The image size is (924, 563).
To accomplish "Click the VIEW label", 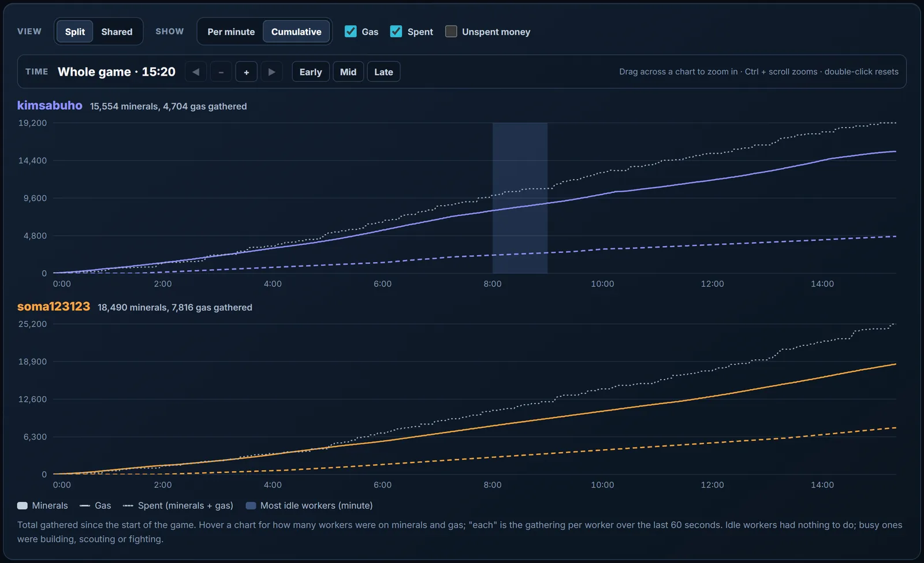I will pyautogui.click(x=29, y=31).
